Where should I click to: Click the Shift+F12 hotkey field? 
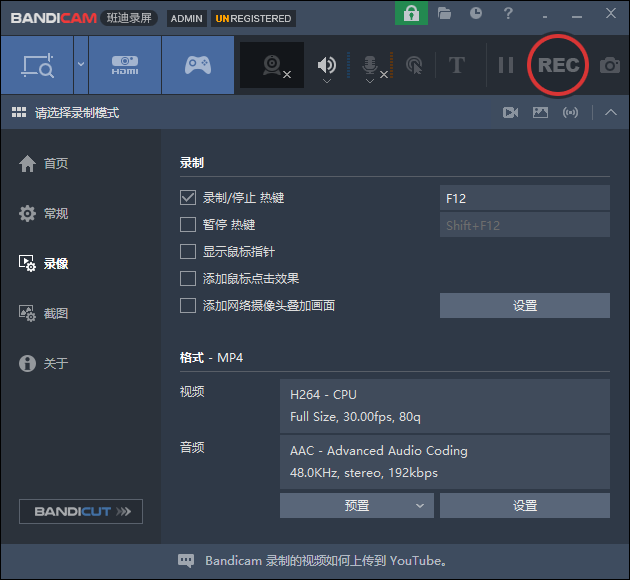(525, 225)
